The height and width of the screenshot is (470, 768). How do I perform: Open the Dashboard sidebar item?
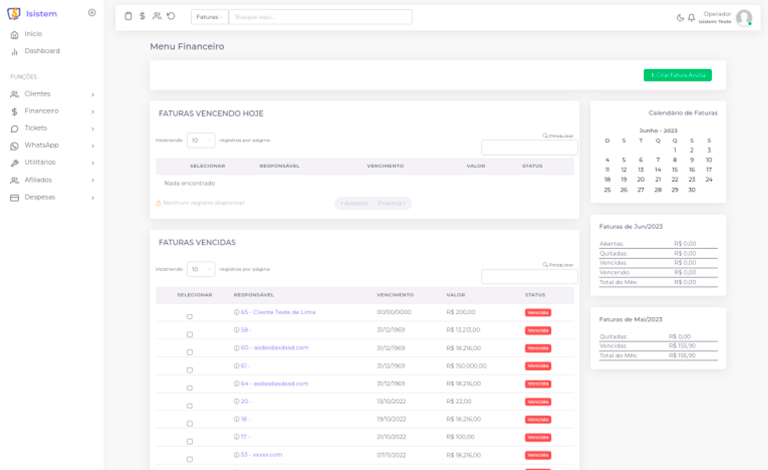point(42,51)
